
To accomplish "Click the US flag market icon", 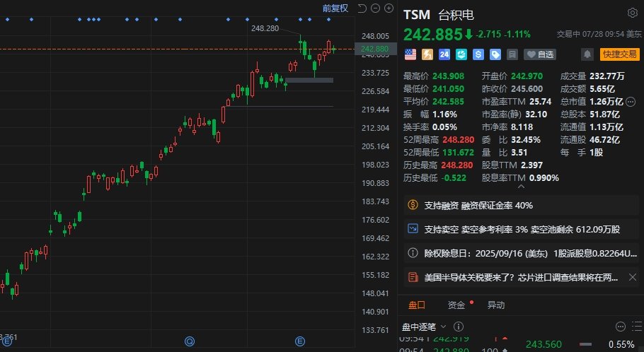I will tap(410, 54).
